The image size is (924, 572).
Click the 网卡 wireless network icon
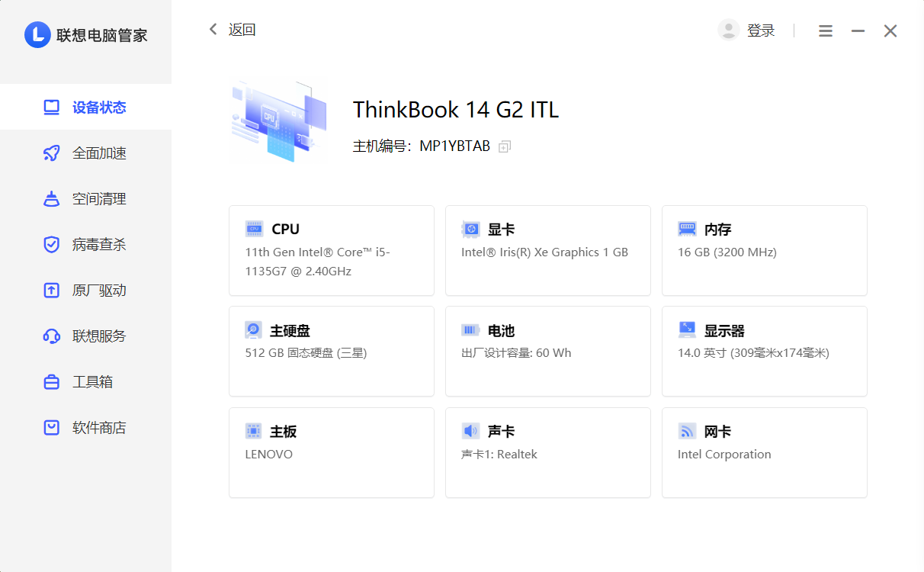[687, 431]
